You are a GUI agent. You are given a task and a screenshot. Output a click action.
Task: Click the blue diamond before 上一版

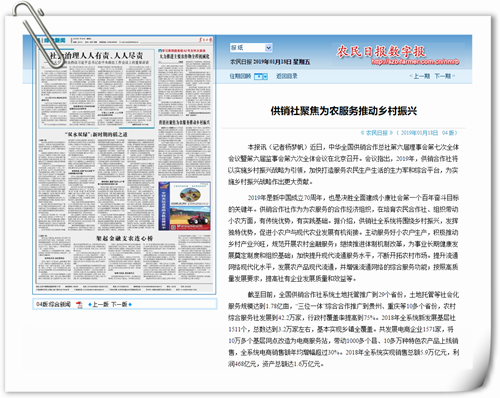click(x=90, y=305)
